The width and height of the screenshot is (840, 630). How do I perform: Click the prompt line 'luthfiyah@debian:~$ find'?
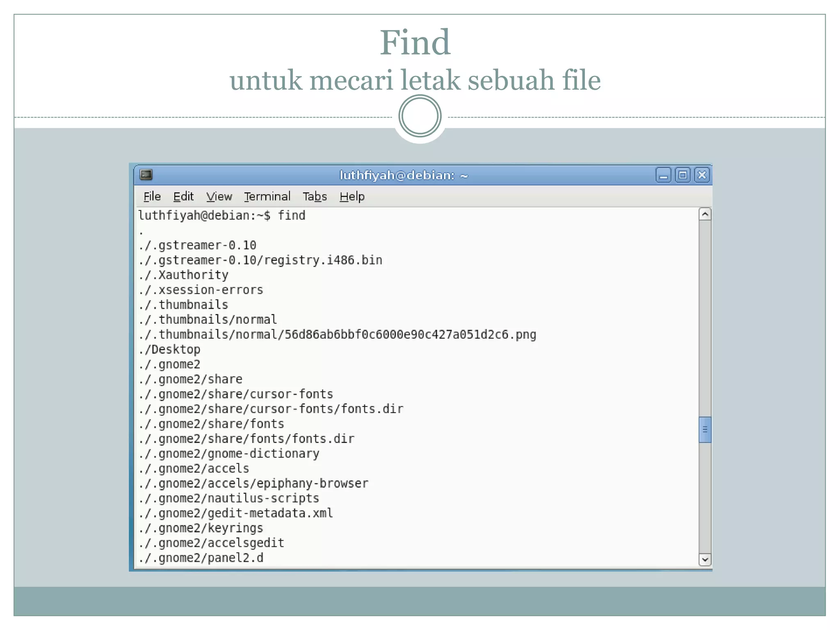coord(222,215)
